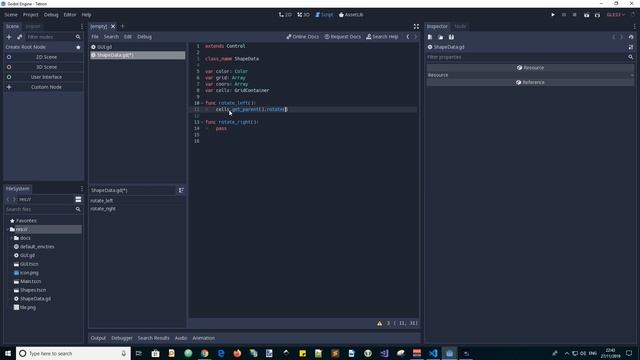This screenshot has width=640, height=360.
Task: Open the Scene dock three-dot options menu
Action: coord(82,26)
